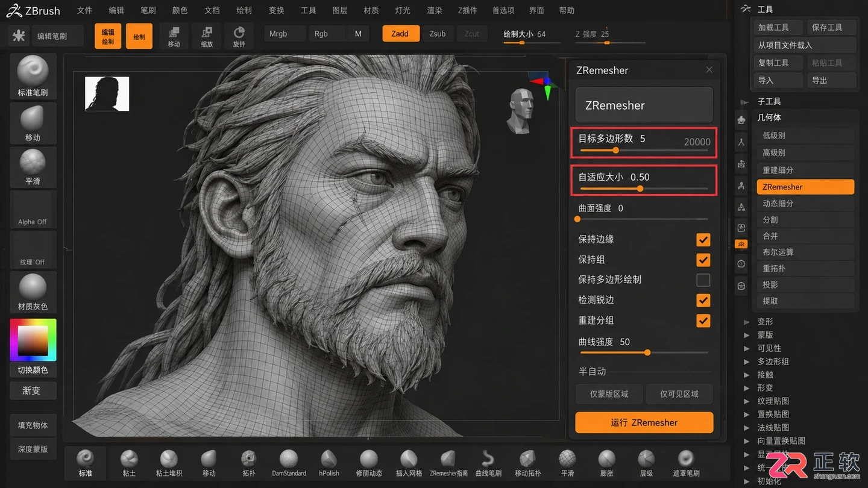Click the 曲线强度 slider

click(x=643, y=352)
